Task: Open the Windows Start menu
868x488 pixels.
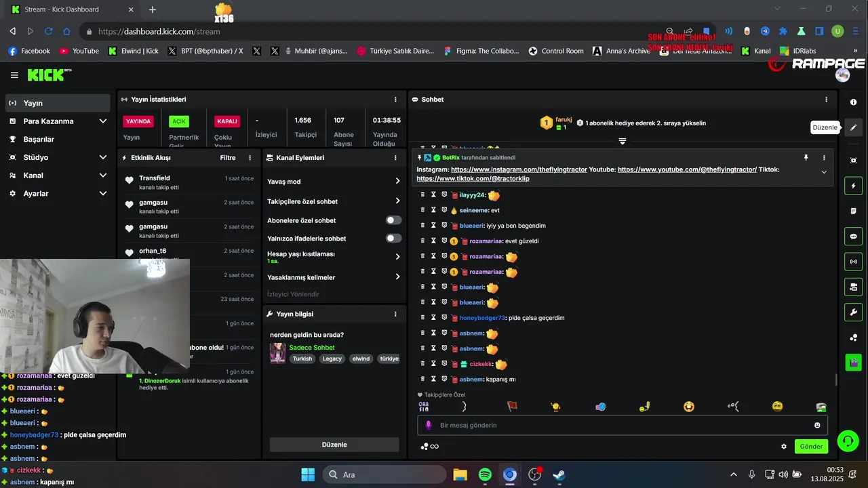Action: [308, 474]
